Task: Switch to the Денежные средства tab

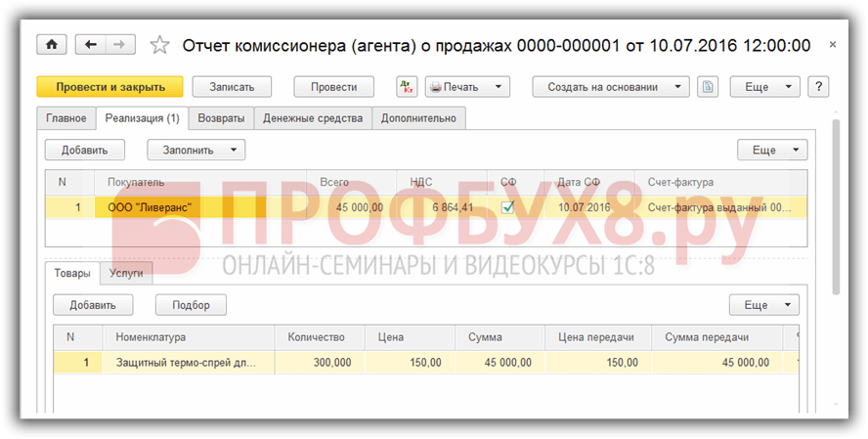Action: (313, 118)
